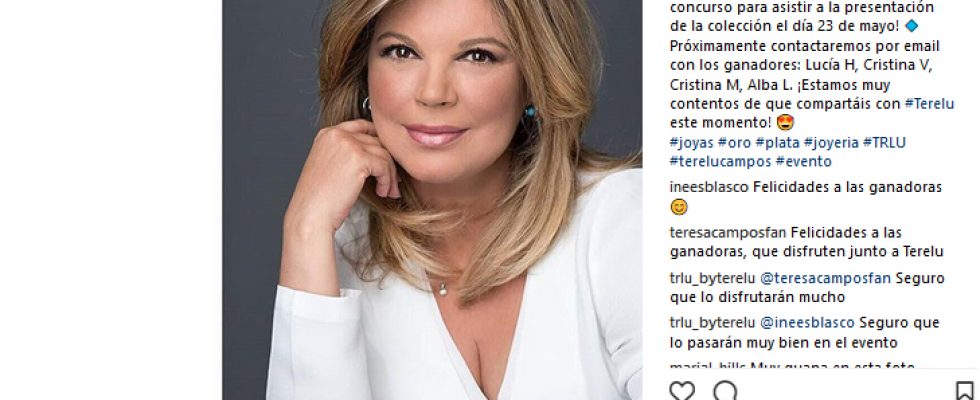Open the #plata hashtag
This screenshot has width=980, height=400.
778,142
